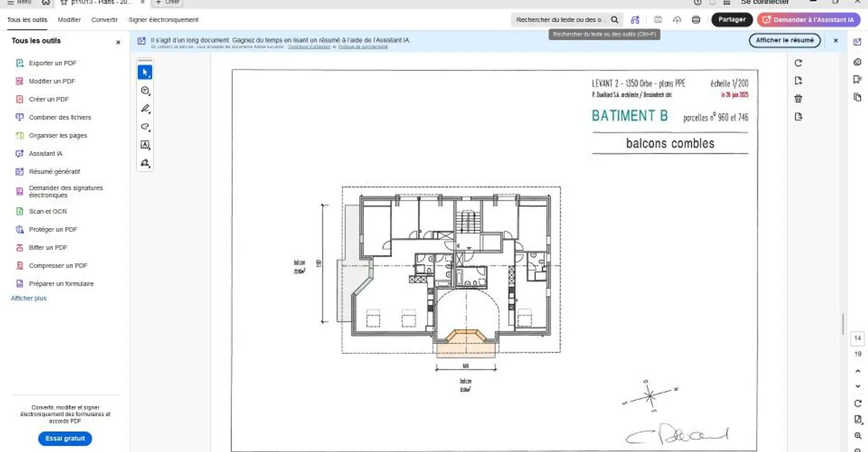Click the Exporter un PDF tool
The width and height of the screenshot is (868, 452).
click(x=52, y=63)
